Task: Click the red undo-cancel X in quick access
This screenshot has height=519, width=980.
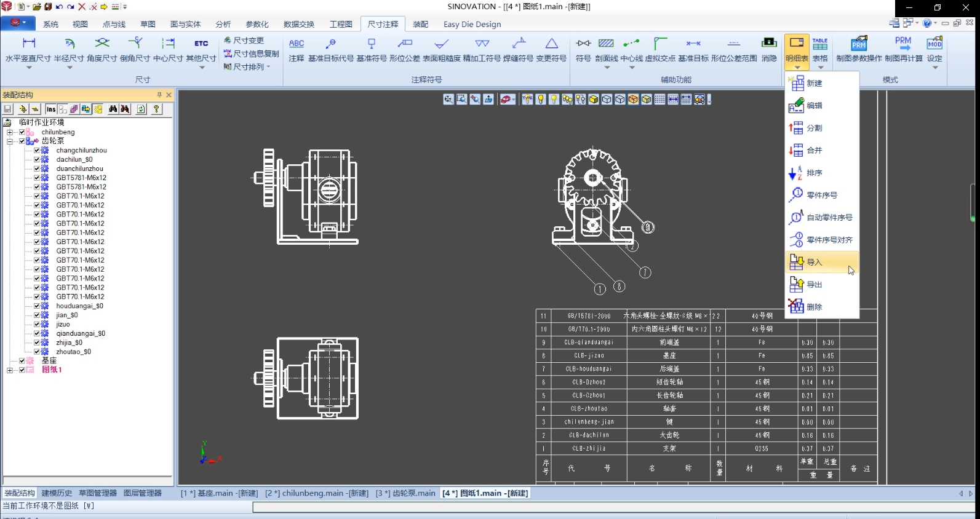Action: 81,7
